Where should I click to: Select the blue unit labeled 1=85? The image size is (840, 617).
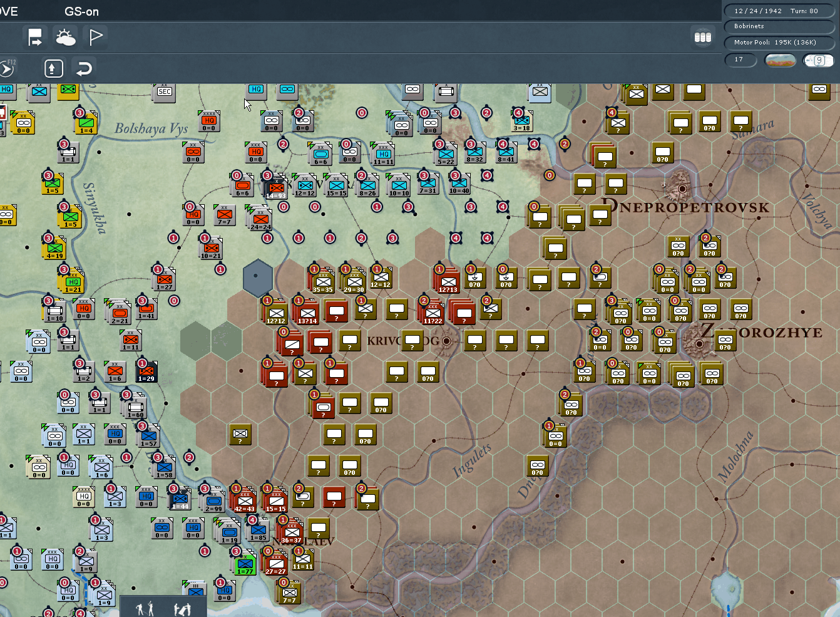tap(258, 531)
